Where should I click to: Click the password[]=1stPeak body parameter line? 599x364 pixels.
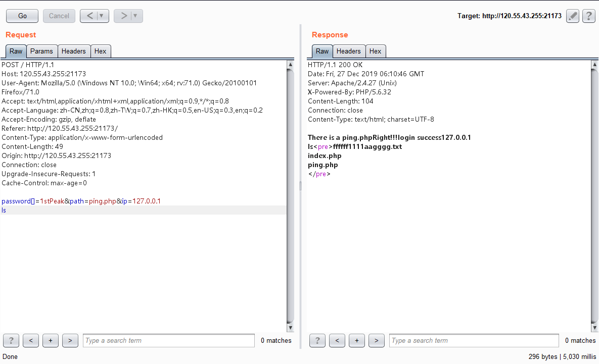[81, 201]
